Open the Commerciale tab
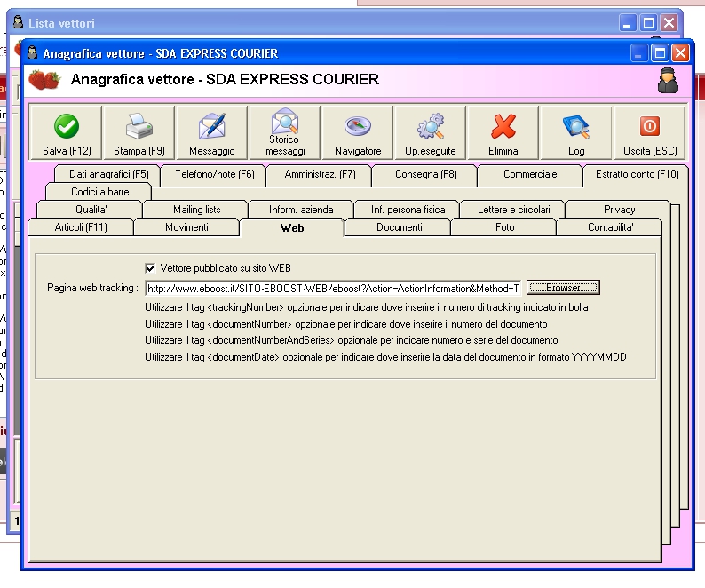 click(530, 174)
